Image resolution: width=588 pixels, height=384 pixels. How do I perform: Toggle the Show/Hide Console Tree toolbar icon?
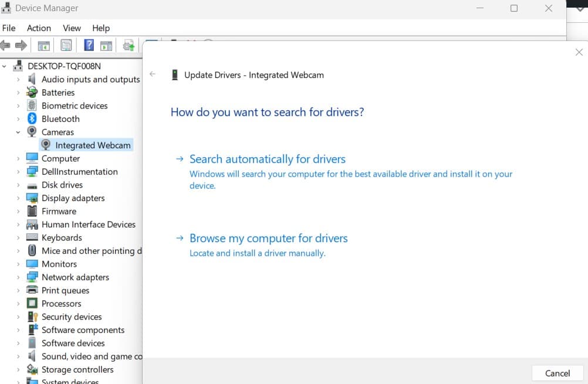point(43,45)
